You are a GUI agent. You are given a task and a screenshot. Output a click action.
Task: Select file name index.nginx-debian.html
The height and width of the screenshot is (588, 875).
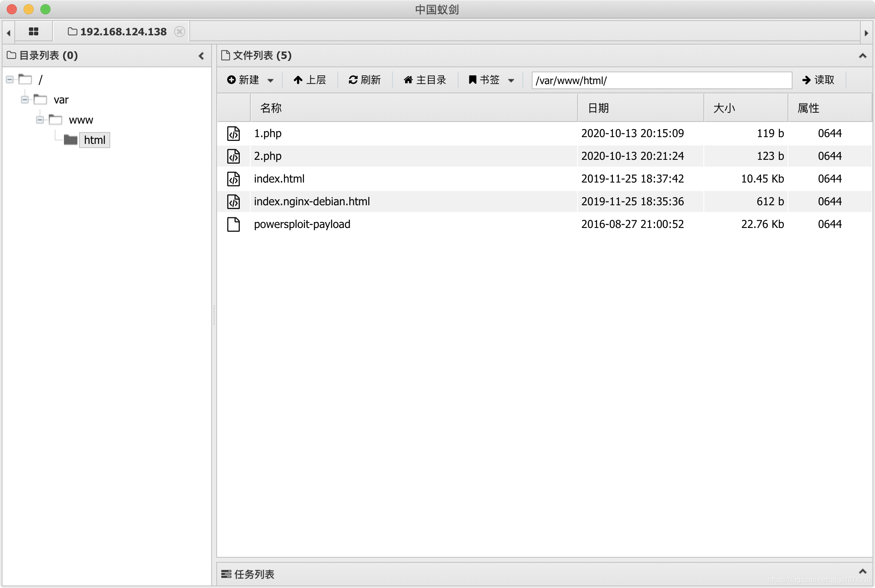(x=312, y=201)
